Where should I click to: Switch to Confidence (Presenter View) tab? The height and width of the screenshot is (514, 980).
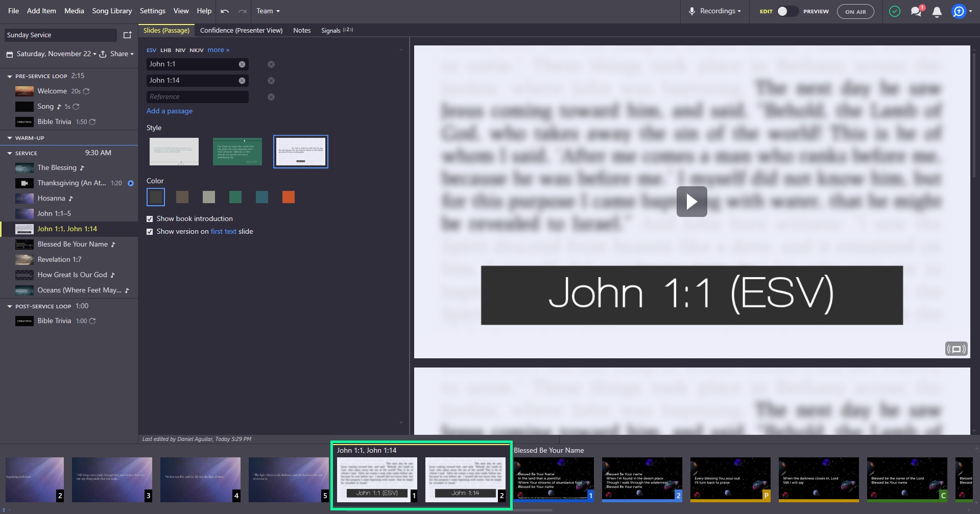pyautogui.click(x=241, y=31)
